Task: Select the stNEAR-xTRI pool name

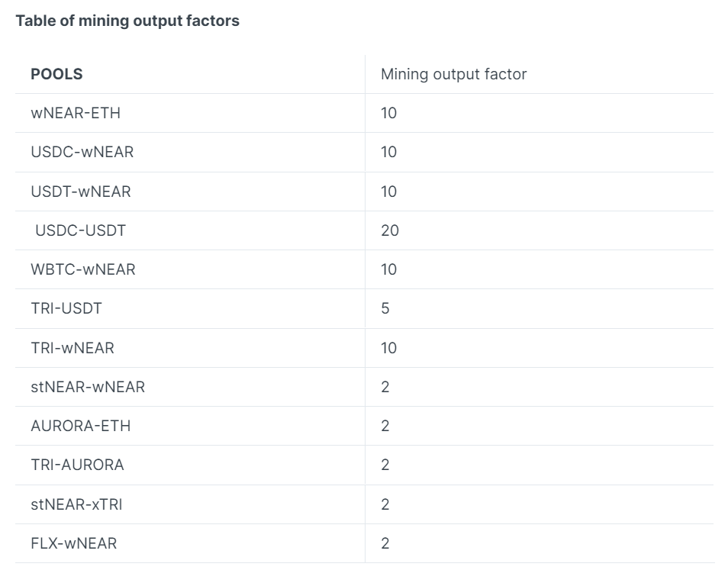Action: pos(76,505)
